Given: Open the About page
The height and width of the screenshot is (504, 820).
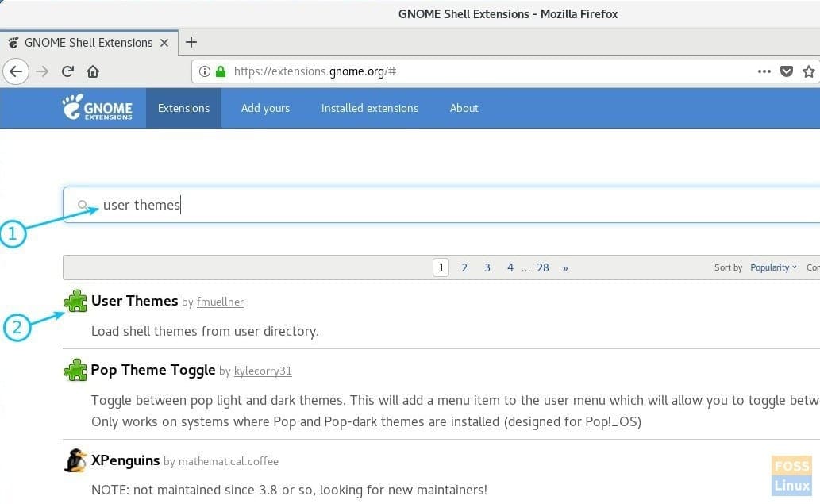Looking at the screenshot, I should point(464,108).
